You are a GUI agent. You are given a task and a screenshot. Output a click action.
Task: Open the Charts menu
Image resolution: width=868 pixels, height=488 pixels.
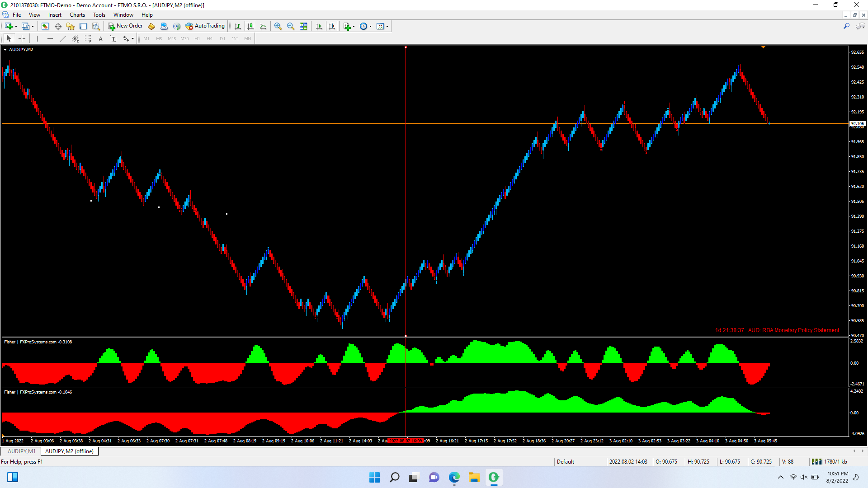tap(77, 15)
